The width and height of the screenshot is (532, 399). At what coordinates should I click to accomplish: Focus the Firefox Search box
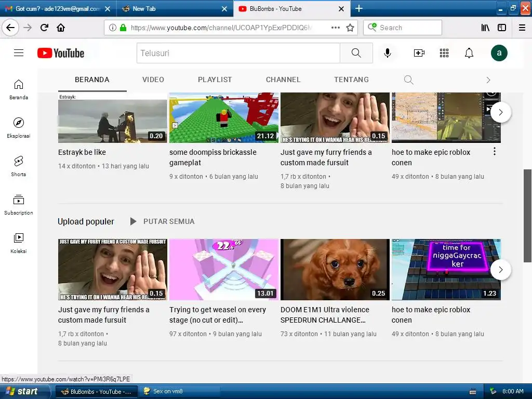[x=403, y=28]
